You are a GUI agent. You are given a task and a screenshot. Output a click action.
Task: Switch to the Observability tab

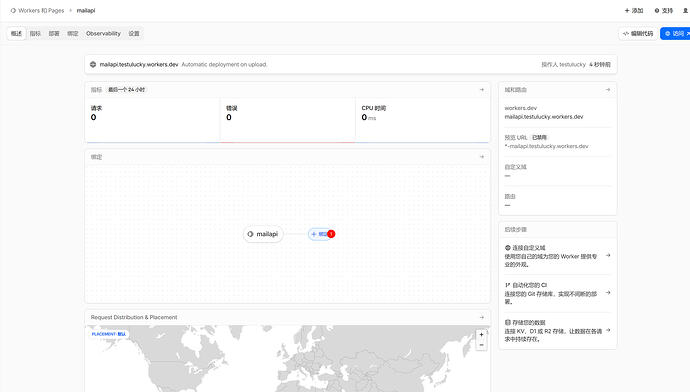103,33
